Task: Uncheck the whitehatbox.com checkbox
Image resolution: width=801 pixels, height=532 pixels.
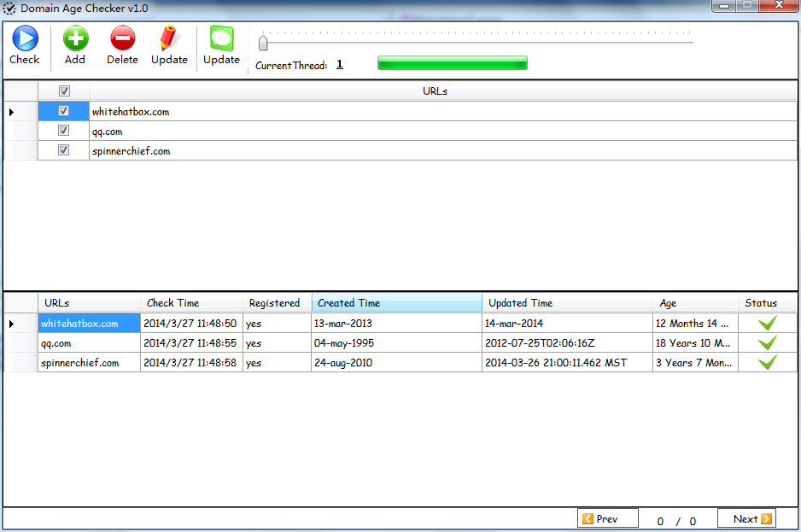Action: (x=64, y=111)
